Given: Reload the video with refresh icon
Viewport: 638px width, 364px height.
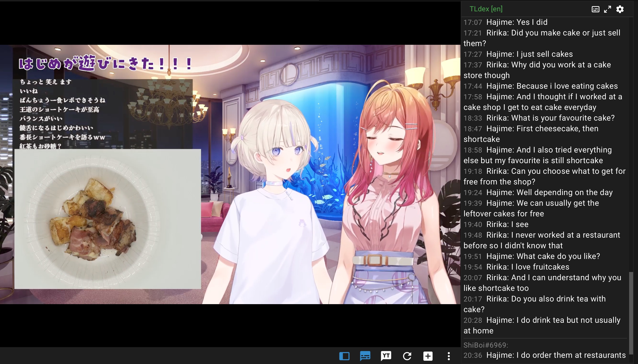Looking at the screenshot, I should pyautogui.click(x=407, y=356).
